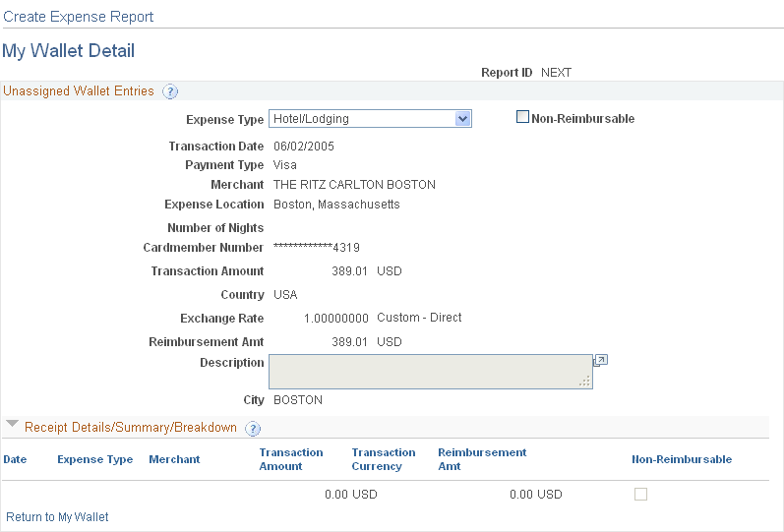This screenshot has width=784, height=532.
Task: Click the Custom - Direct rate type
Action: [x=419, y=318]
